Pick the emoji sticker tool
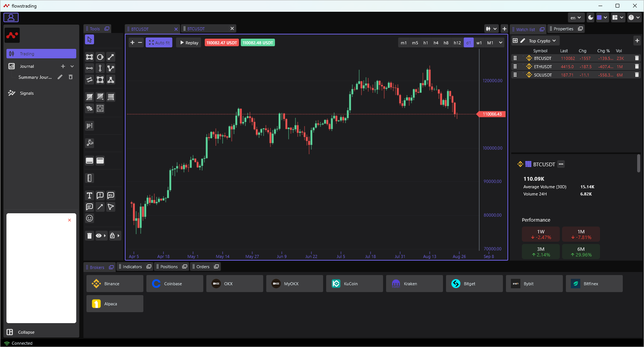 [90, 218]
